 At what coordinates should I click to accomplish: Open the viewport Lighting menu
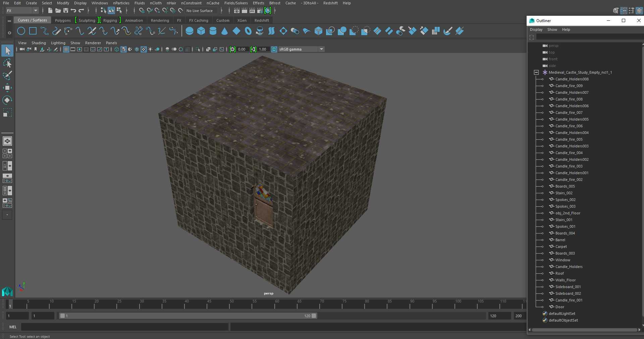(58, 43)
